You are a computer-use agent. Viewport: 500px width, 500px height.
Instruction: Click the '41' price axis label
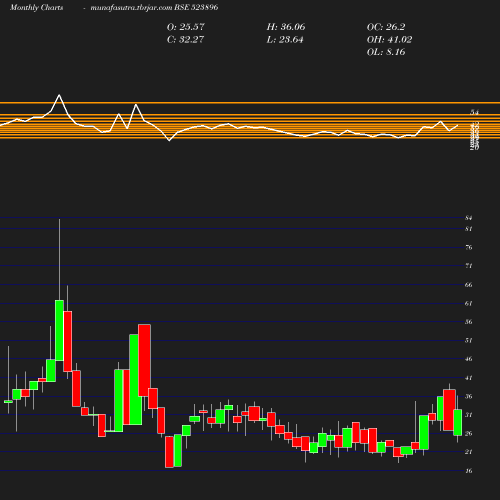(469, 378)
